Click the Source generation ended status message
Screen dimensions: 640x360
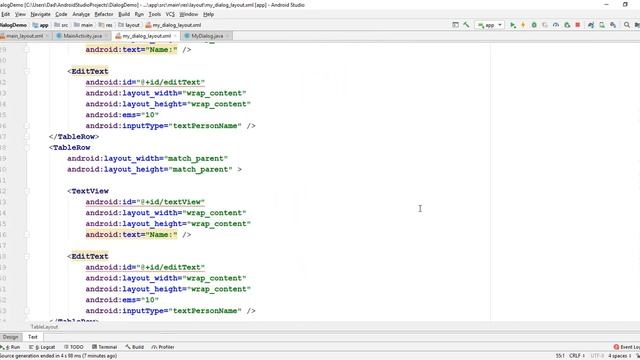(59, 356)
